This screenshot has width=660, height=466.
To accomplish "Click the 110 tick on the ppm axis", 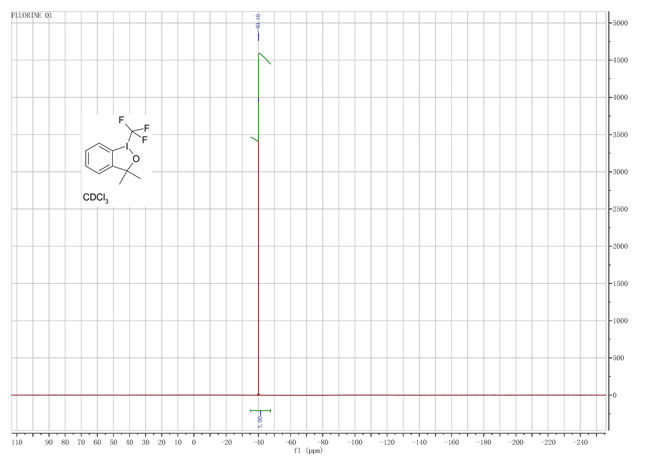I will (17, 441).
